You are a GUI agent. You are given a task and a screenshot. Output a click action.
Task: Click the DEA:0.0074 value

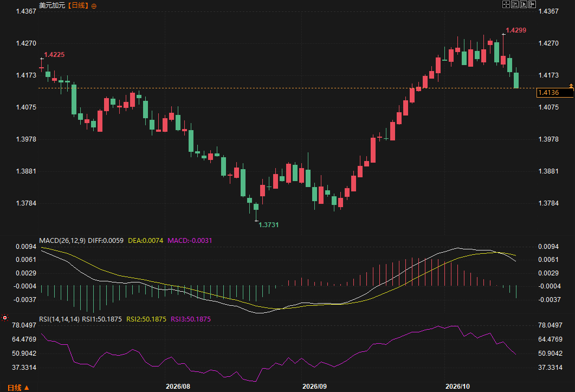(146, 240)
